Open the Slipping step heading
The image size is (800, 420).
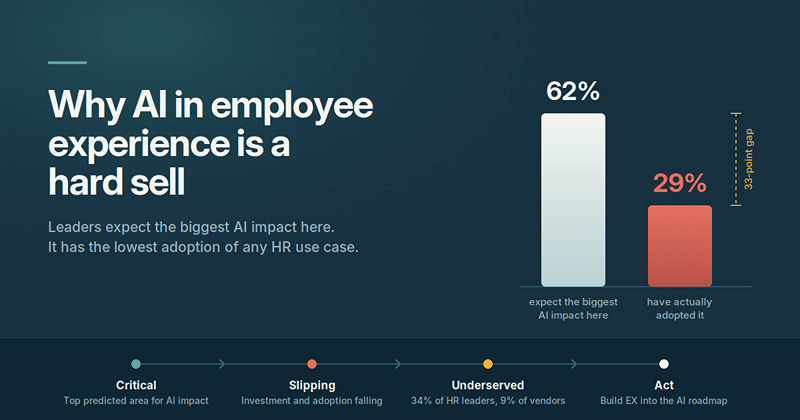[x=312, y=385]
